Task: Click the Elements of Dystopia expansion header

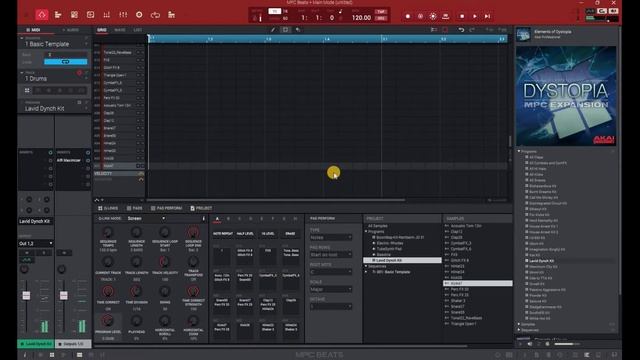Action: [x=566, y=34]
